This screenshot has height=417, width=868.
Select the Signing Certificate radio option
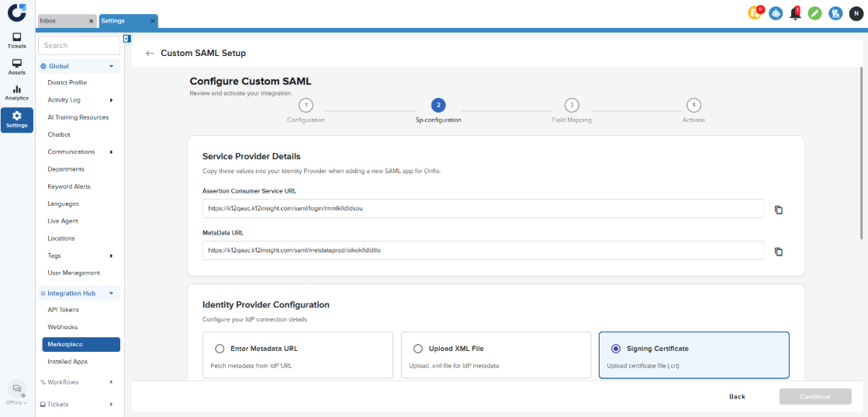[x=617, y=349]
